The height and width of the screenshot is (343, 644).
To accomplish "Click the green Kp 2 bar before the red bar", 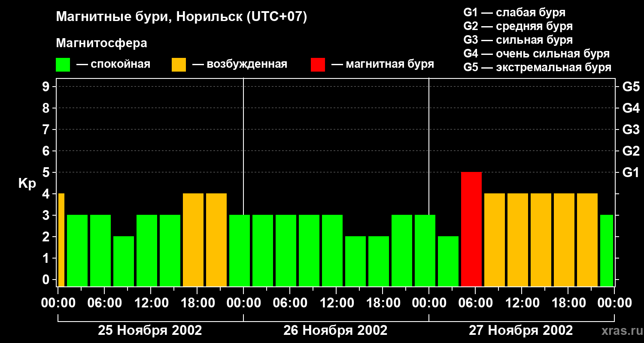I will [x=448, y=262].
